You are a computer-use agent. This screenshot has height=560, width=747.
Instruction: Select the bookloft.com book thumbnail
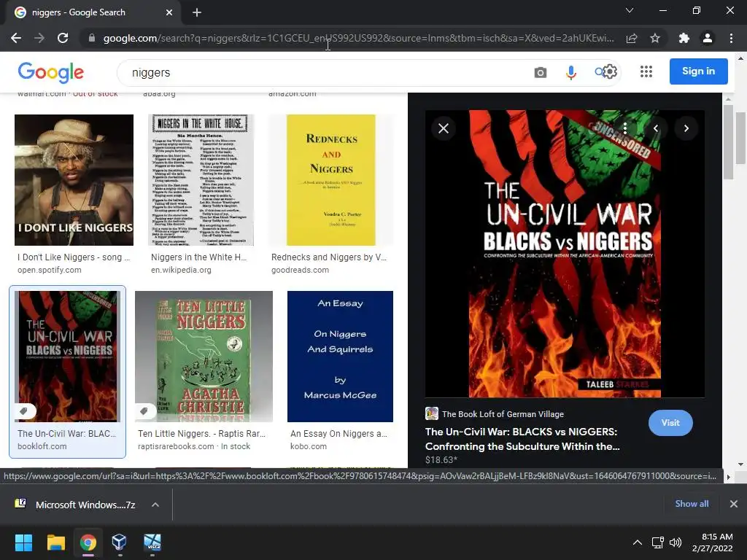tap(68, 357)
